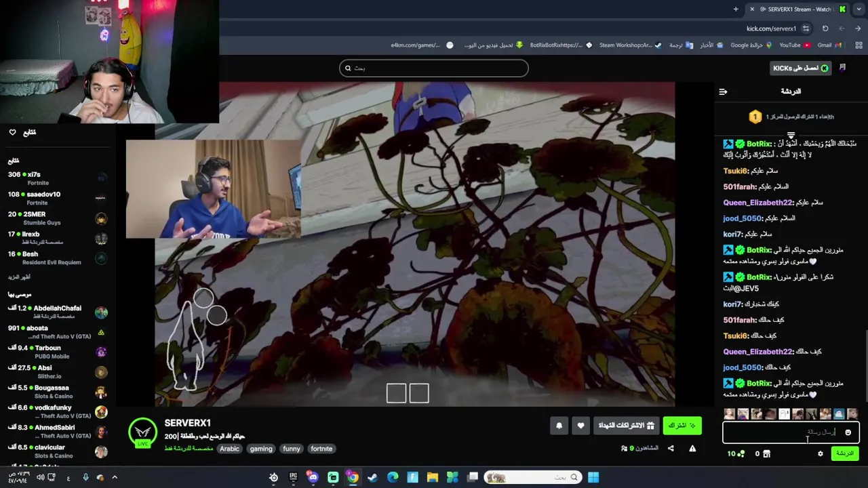Select the funny tag
This screenshot has width=868, height=488.
point(292,449)
